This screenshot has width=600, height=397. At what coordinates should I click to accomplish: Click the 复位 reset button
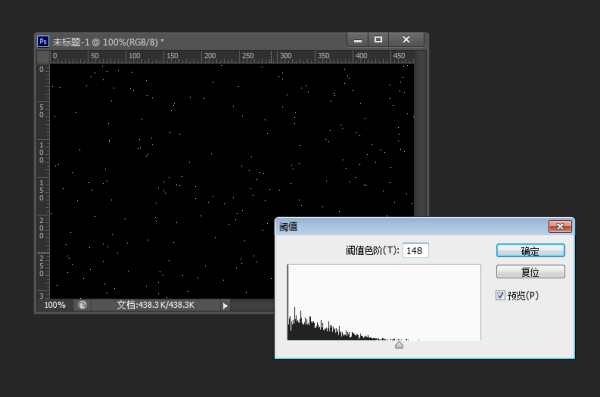pos(530,272)
